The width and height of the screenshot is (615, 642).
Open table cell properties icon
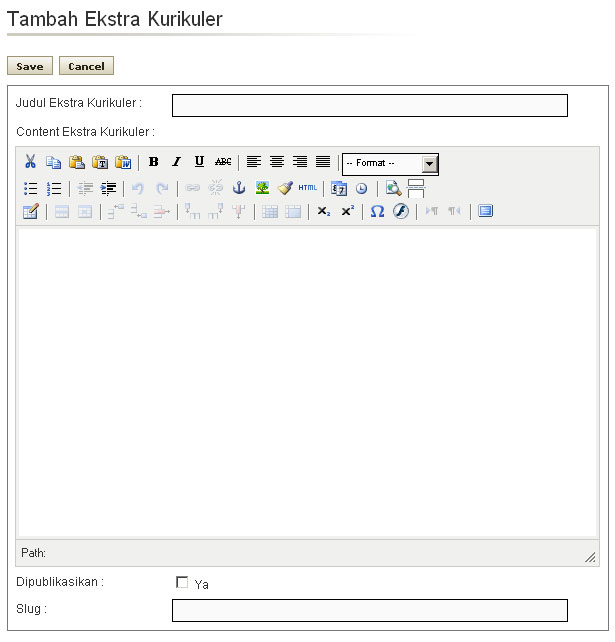(85, 212)
